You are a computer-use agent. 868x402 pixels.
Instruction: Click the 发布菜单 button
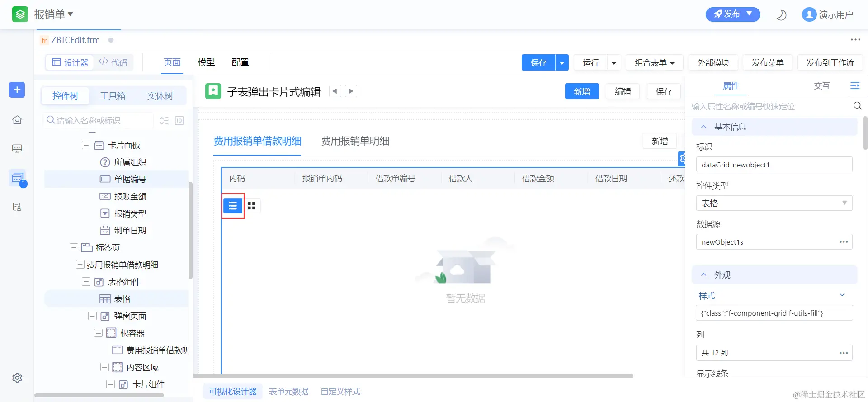768,63
